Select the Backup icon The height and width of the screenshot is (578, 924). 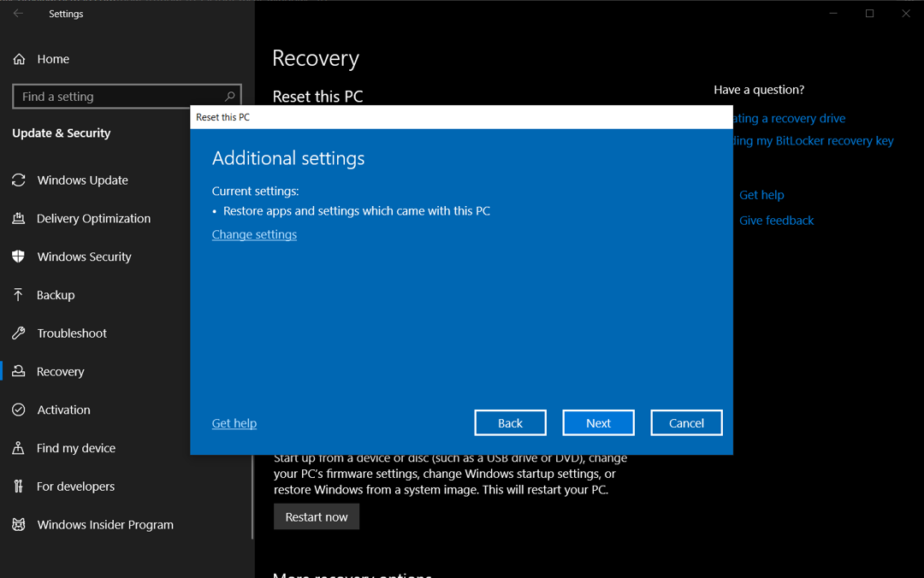[x=18, y=295]
